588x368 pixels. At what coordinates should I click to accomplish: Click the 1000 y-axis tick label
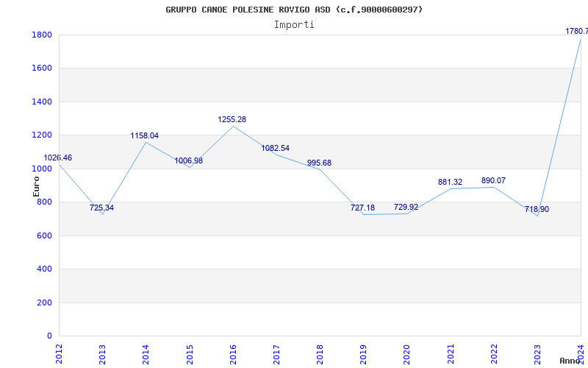[42, 169]
